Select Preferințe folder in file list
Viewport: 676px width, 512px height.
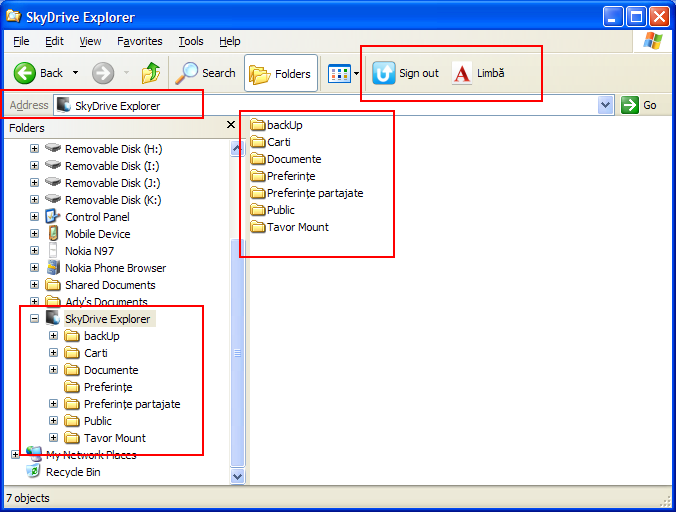tap(283, 176)
